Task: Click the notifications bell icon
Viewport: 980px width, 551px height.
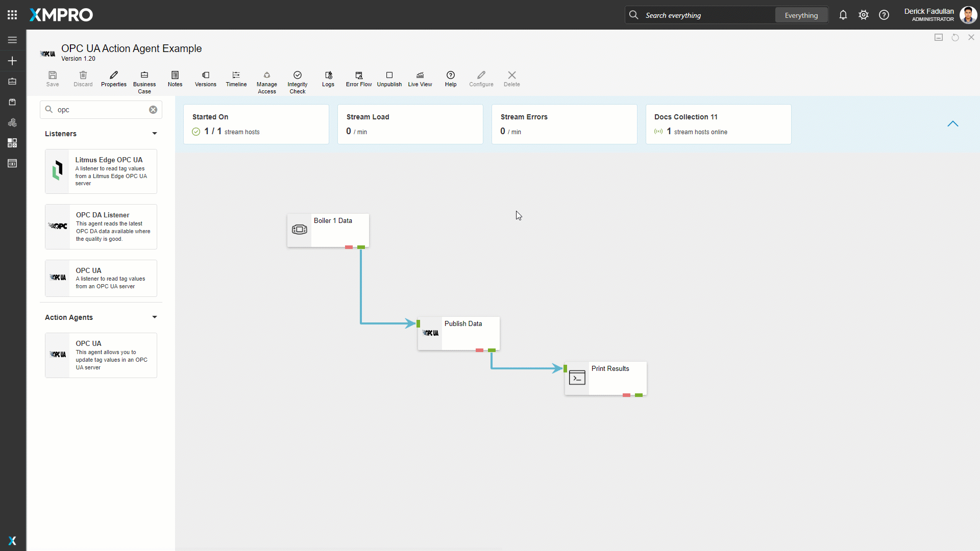Action: click(x=843, y=15)
